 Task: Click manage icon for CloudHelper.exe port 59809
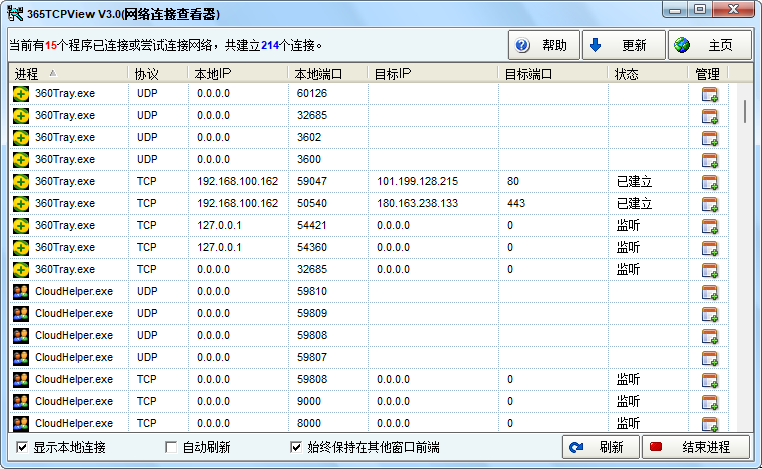710,314
